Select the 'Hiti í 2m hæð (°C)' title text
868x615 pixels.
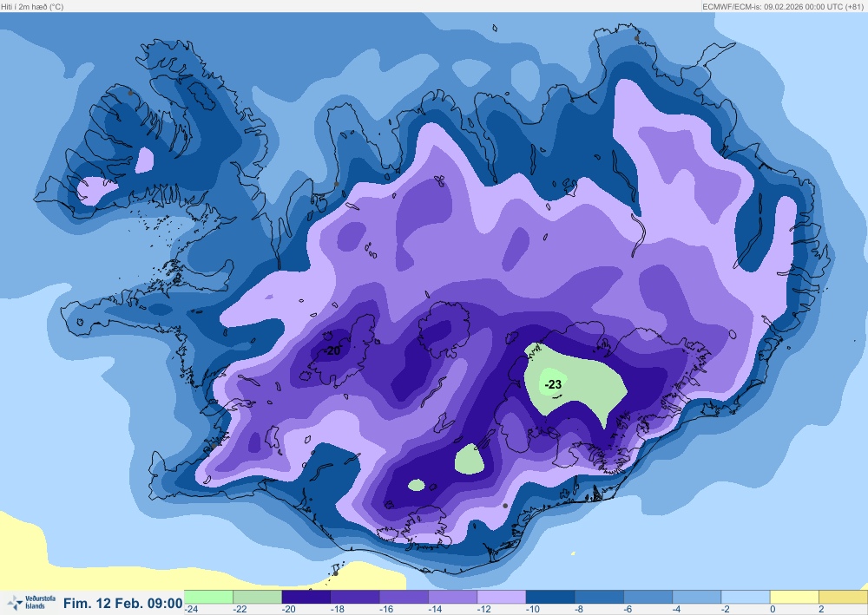click(32, 7)
